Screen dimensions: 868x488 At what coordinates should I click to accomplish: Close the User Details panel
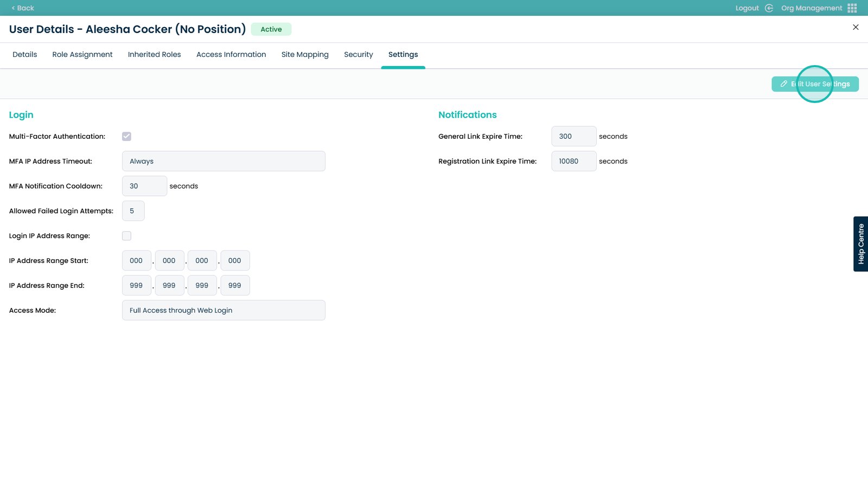[856, 27]
